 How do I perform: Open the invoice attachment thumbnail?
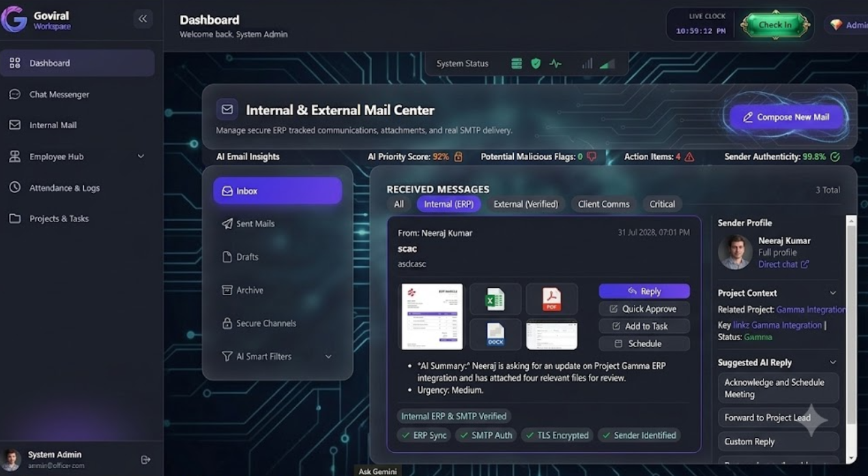coord(432,316)
